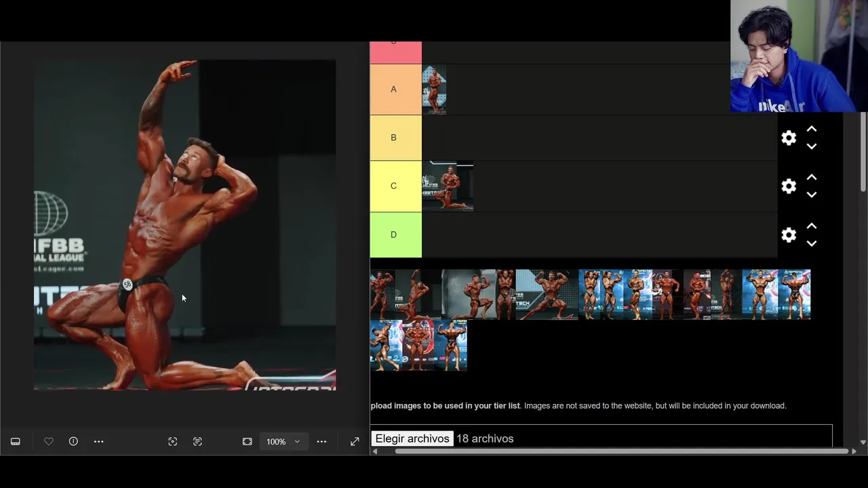The height and width of the screenshot is (488, 868).
Task: Move tier C row up with up arrow
Action: point(812,178)
